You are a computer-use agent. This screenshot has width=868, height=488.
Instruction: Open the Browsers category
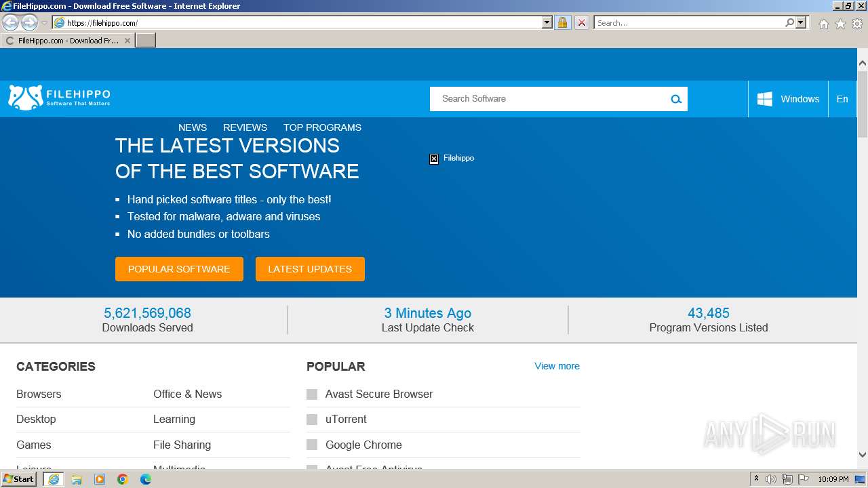click(39, 394)
